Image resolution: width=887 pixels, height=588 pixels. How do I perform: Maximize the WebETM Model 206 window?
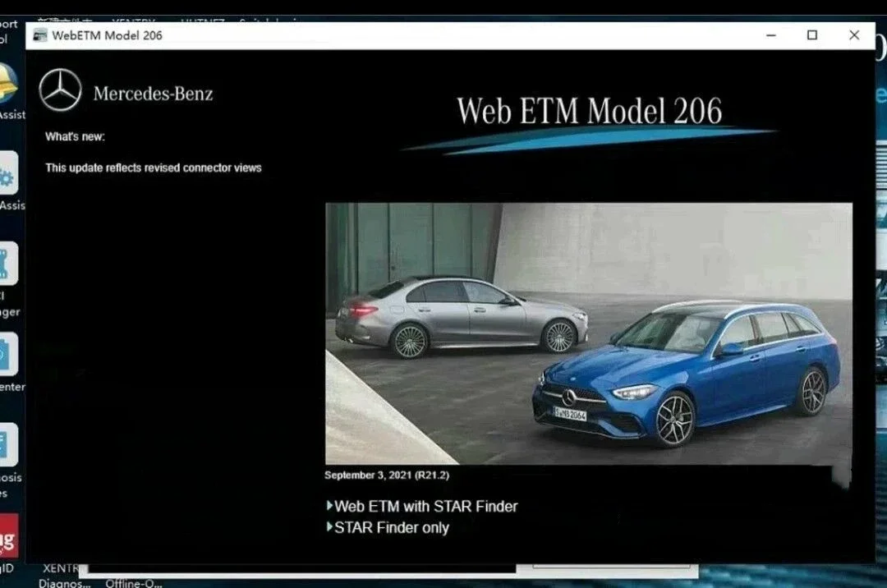812,35
